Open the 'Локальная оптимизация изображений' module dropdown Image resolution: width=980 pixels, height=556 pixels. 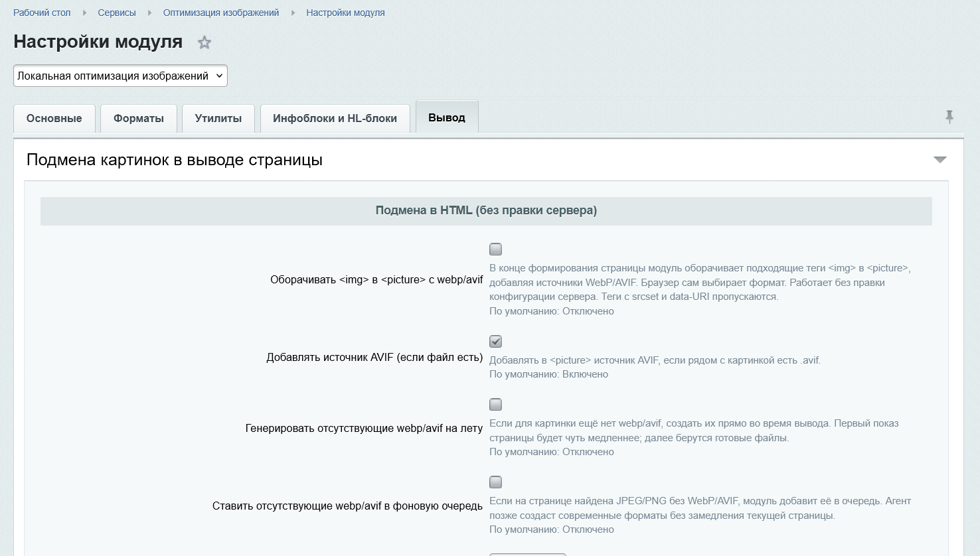coord(120,76)
